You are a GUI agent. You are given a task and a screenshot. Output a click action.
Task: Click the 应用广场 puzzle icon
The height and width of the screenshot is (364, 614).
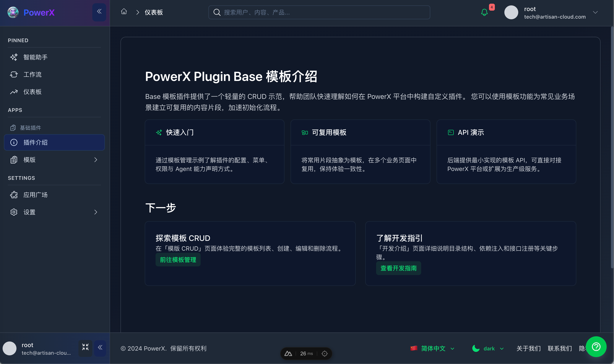(x=14, y=195)
